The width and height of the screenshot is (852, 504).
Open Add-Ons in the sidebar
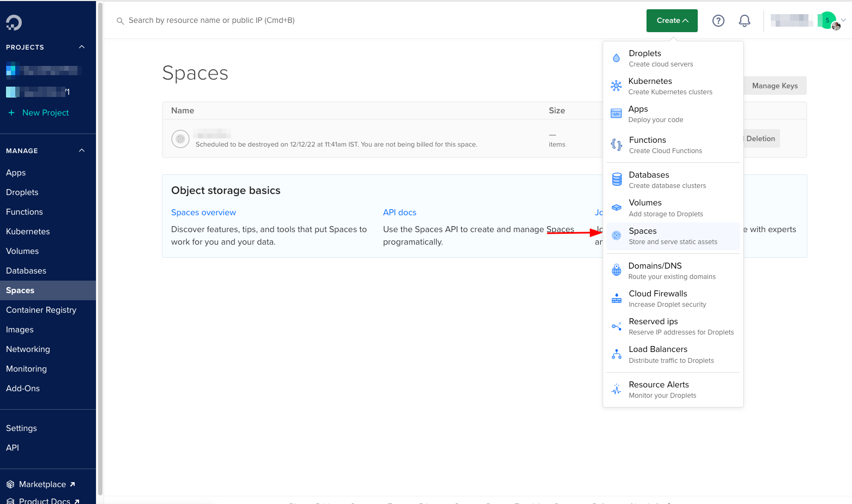coord(48,388)
